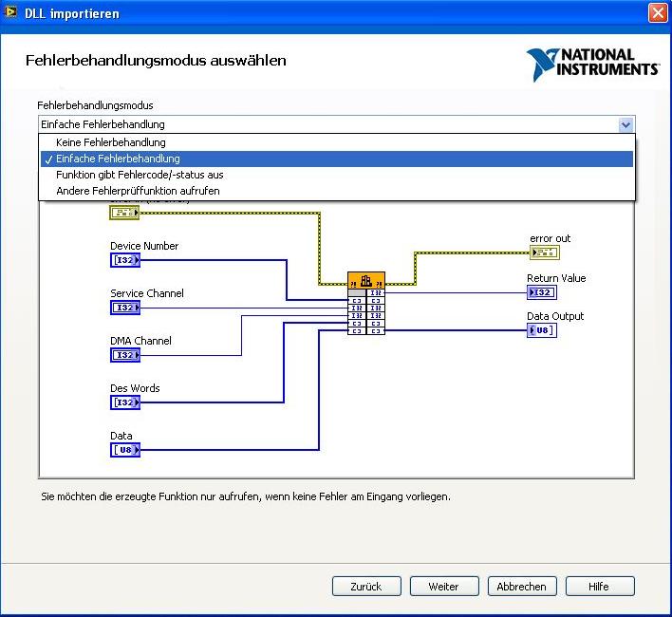The image size is (672, 617).
Task: Collapse the Fehlerbehandlungsmodus dropdown arrow
Action: tap(625, 124)
